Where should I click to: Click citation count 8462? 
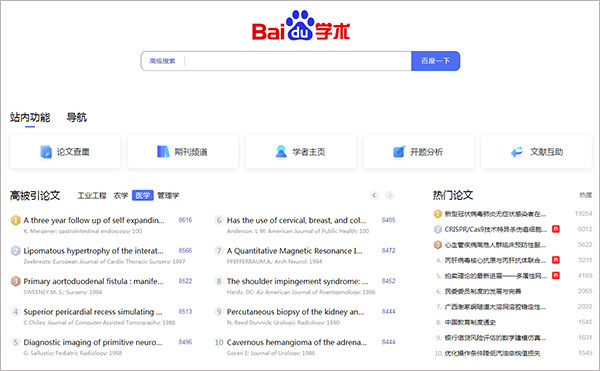coord(388,281)
